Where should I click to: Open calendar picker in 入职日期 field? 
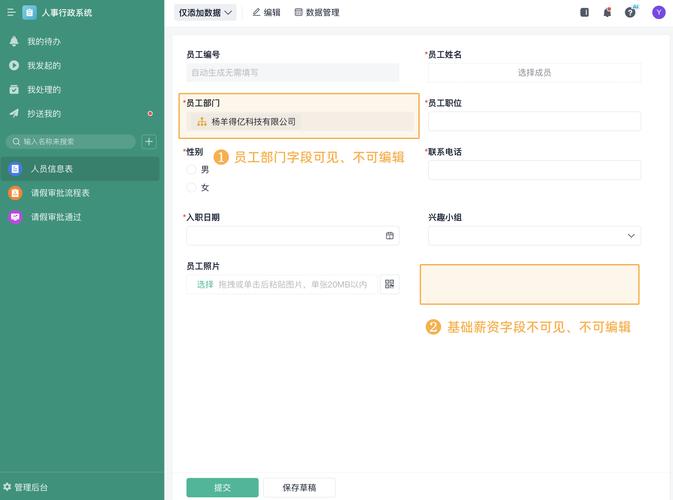pyautogui.click(x=389, y=236)
